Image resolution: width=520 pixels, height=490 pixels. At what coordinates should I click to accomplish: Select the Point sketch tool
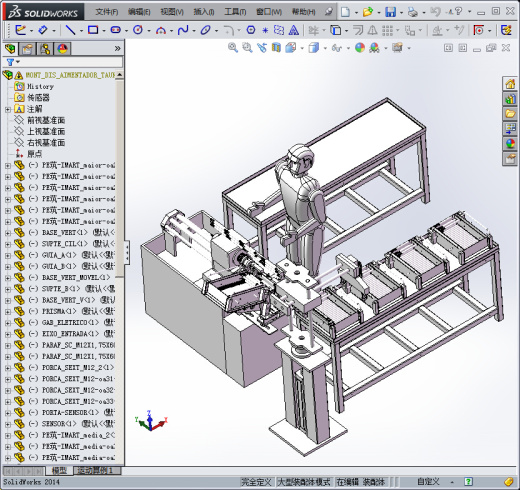click(x=265, y=31)
